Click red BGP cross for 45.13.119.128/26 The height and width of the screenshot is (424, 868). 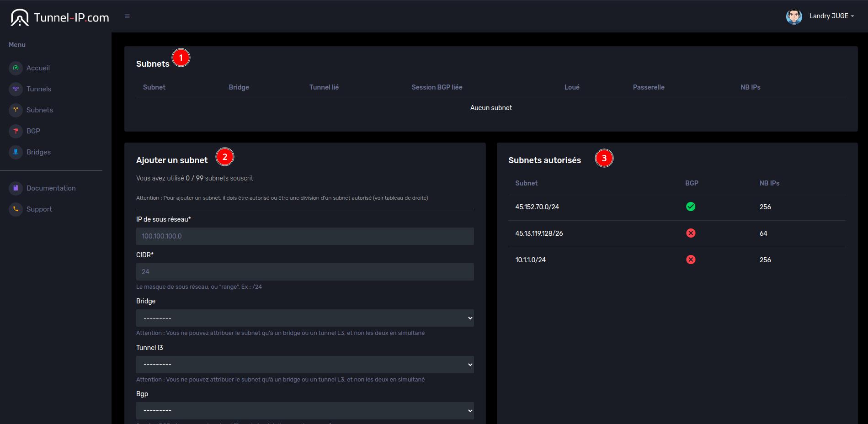[x=691, y=233]
